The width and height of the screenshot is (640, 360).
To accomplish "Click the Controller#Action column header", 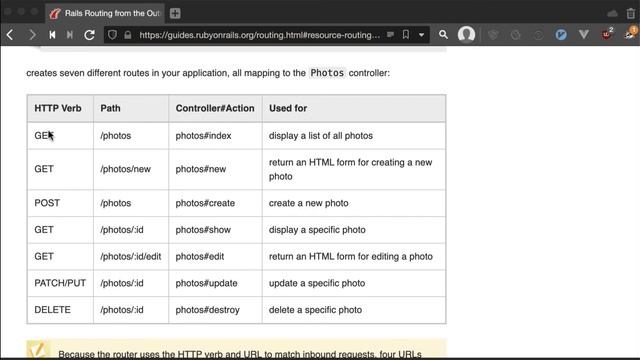I will [x=215, y=108].
